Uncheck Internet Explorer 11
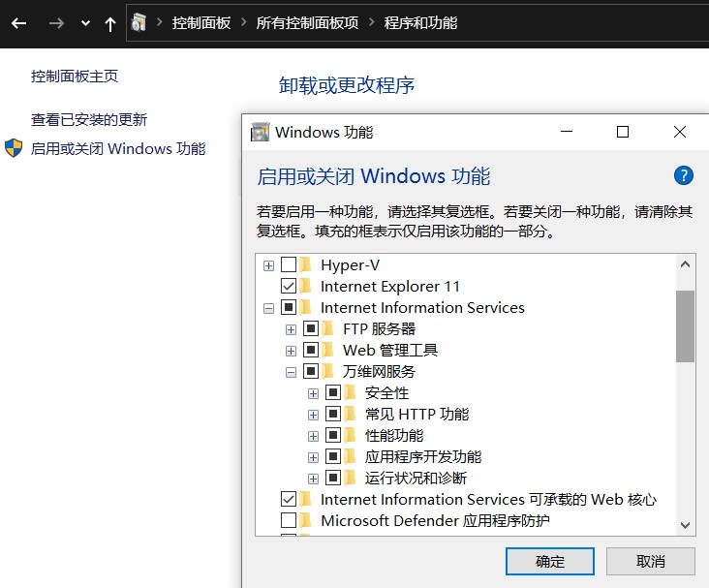Image resolution: width=709 pixels, height=588 pixels. pos(289,286)
